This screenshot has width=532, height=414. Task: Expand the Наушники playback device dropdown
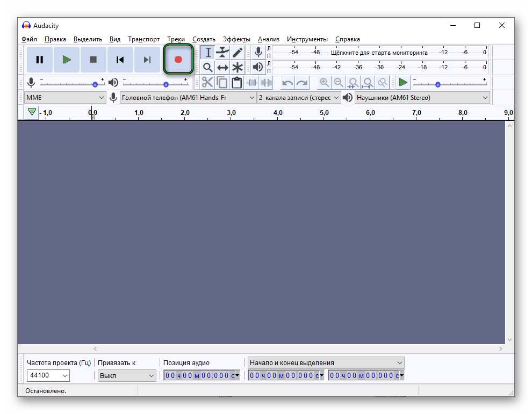(x=422, y=97)
